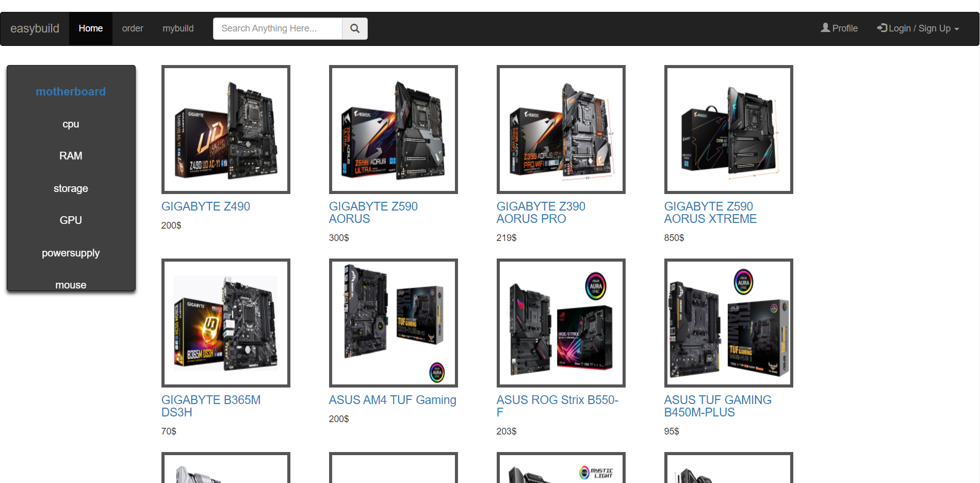Click ASUS AM4 TUF Gaming title

(x=393, y=400)
